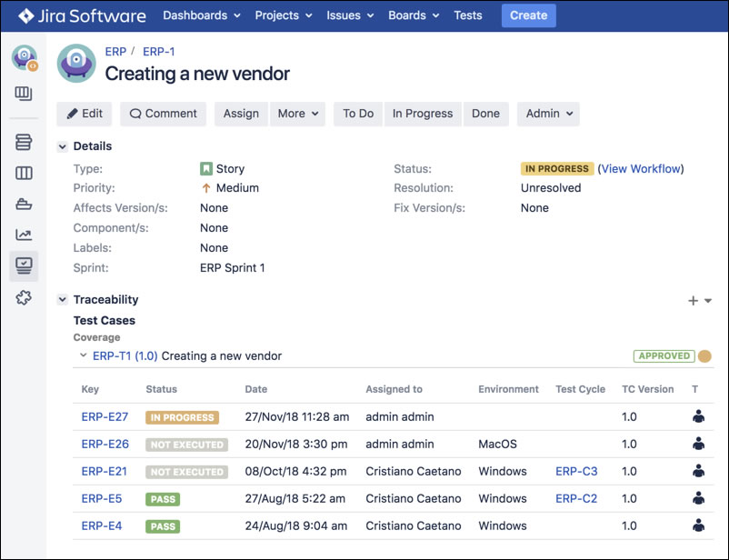Open the Releases ship icon in sidebar
Screen dimensions: 729x560
24,204
